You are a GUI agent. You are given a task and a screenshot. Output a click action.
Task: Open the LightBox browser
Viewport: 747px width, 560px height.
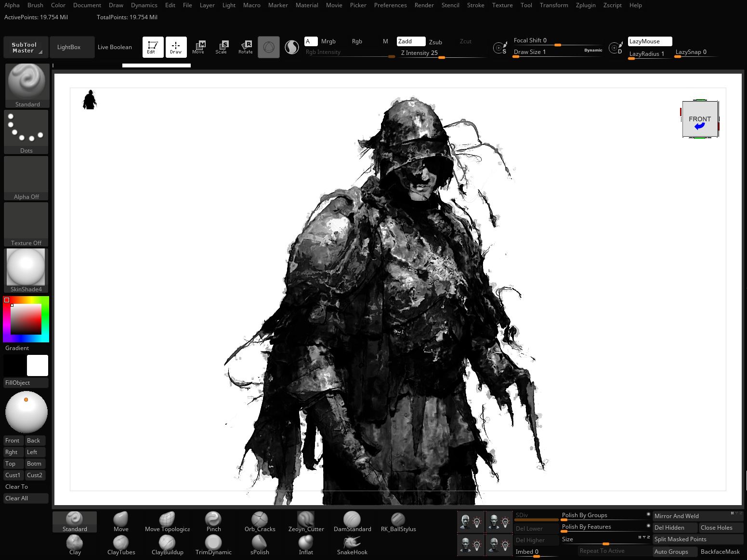[68, 47]
